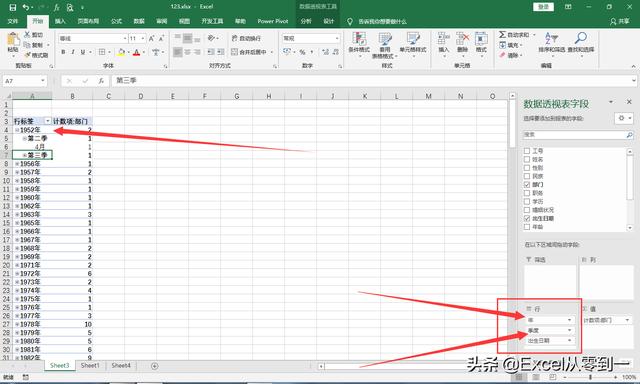Viewport: 640px width, 384px height.
Task: Collapse the 1952年 group in the pivot table
Action: point(17,130)
